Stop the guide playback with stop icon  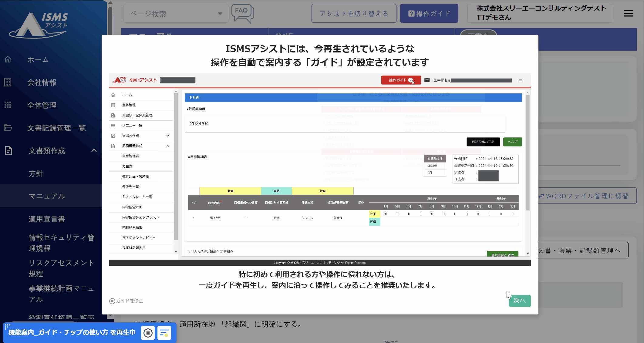click(148, 333)
